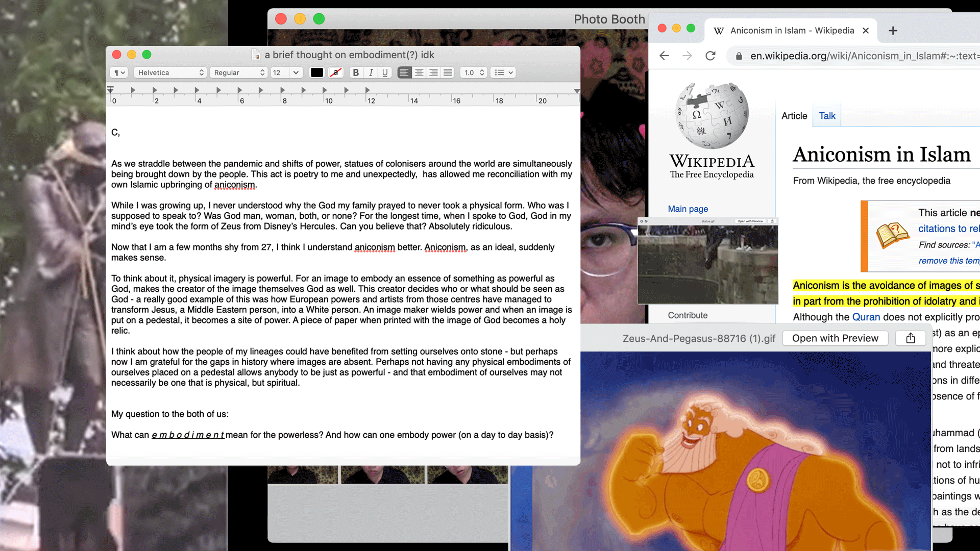Click the citations link in the article notice

[949, 229]
